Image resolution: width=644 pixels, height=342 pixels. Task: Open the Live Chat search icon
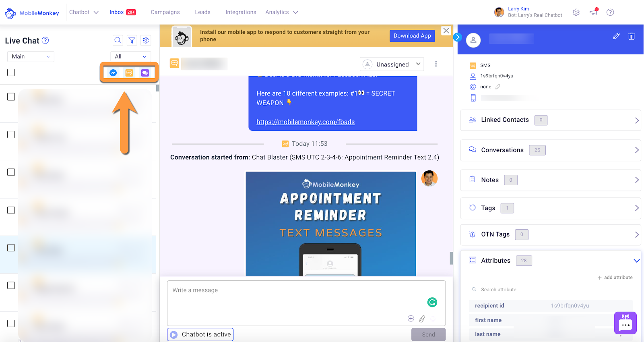pyautogui.click(x=118, y=40)
